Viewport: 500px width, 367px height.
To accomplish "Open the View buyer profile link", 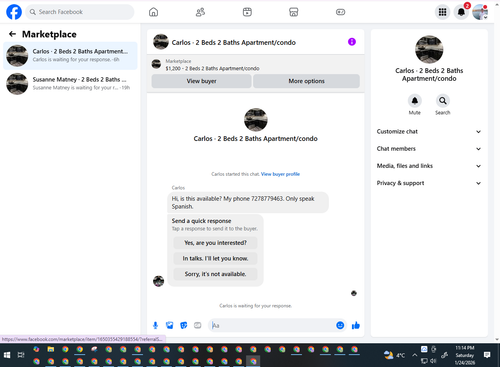I will click(280, 174).
